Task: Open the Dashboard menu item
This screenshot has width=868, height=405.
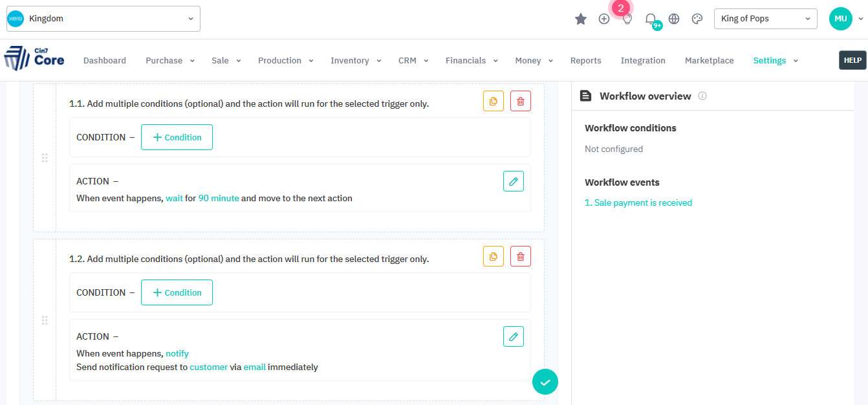Action: 105,60
